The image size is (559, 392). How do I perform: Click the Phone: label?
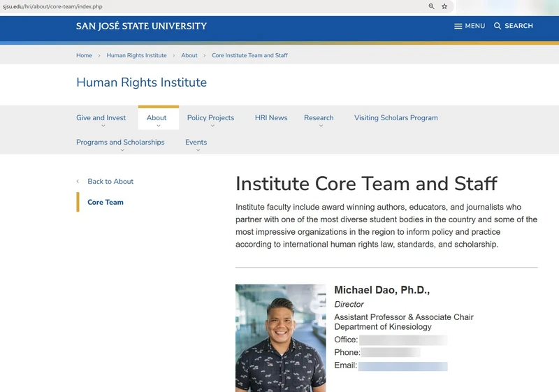[x=347, y=352]
